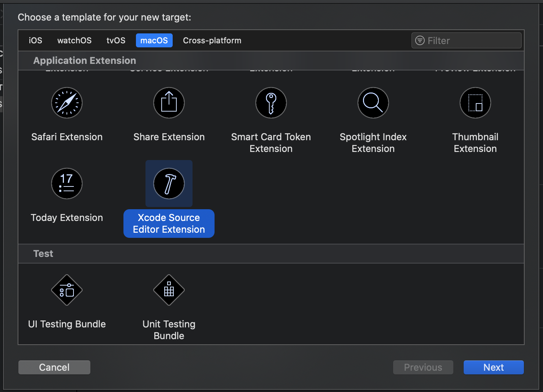
Task: Open the Cross-platform tab
Action: click(x=212, y=40)
